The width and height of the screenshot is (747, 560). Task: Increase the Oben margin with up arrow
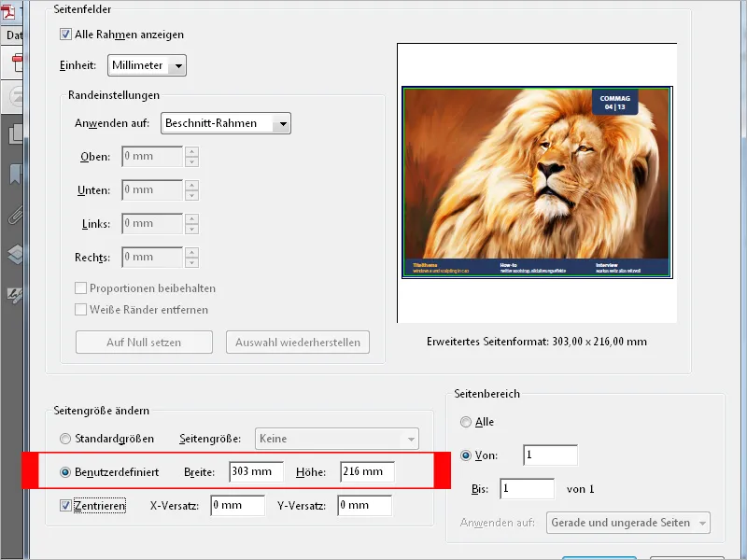[x=191, y=152]
